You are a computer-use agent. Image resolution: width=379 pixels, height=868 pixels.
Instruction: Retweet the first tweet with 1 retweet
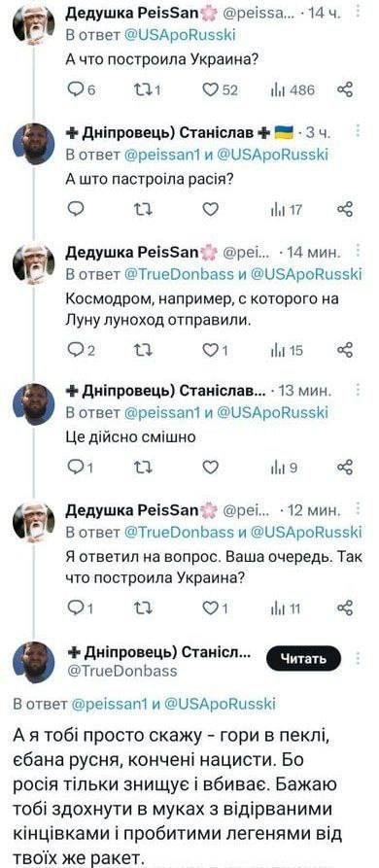pyautogui.click(x=146, y=90)
